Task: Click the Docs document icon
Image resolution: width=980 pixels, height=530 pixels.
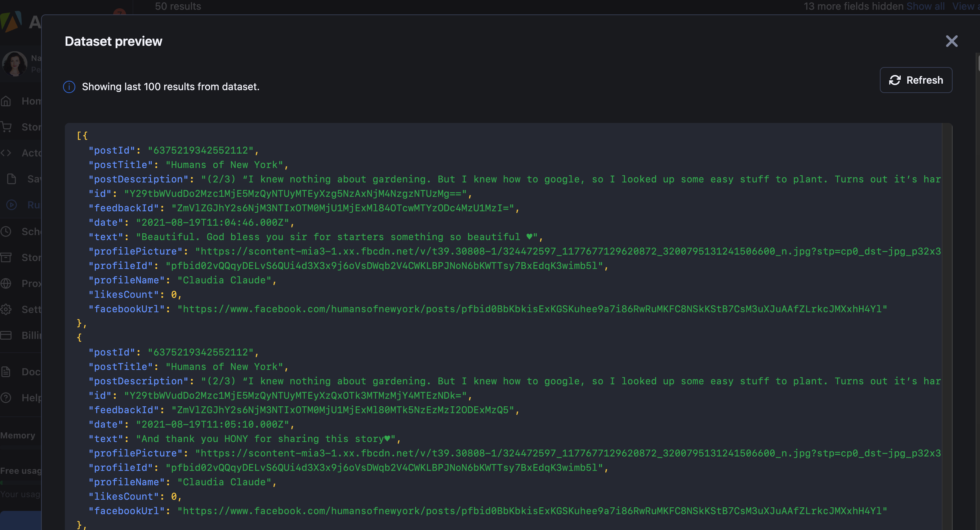Action: [6, 372]
